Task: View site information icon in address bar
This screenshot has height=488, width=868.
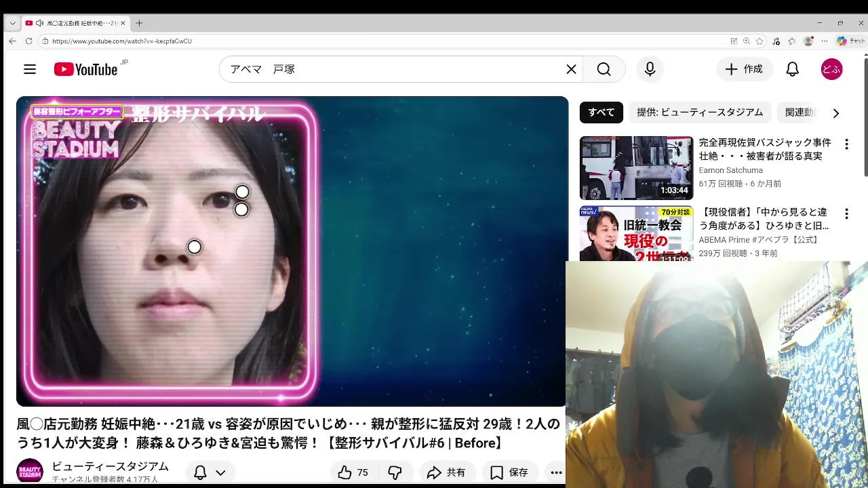Action: pos(45,41)
